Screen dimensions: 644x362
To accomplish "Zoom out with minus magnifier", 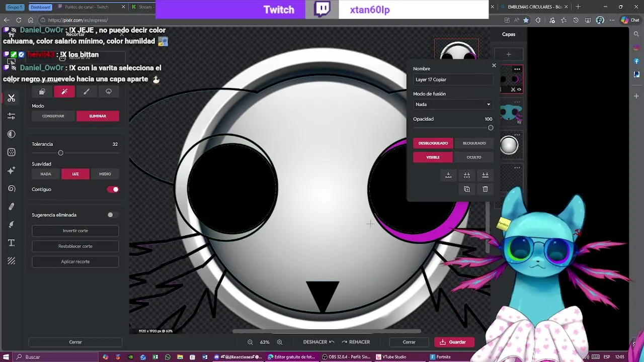I will click(x=250, y=342).
